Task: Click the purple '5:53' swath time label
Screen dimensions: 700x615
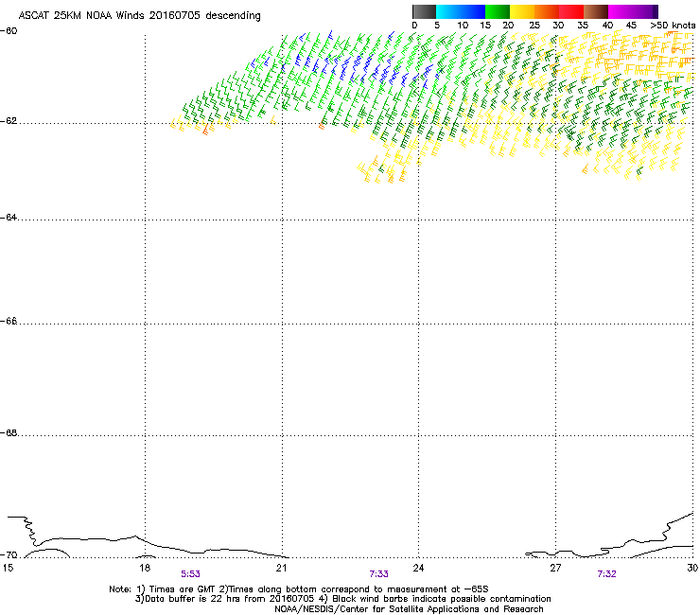Action: click(191, 574)
